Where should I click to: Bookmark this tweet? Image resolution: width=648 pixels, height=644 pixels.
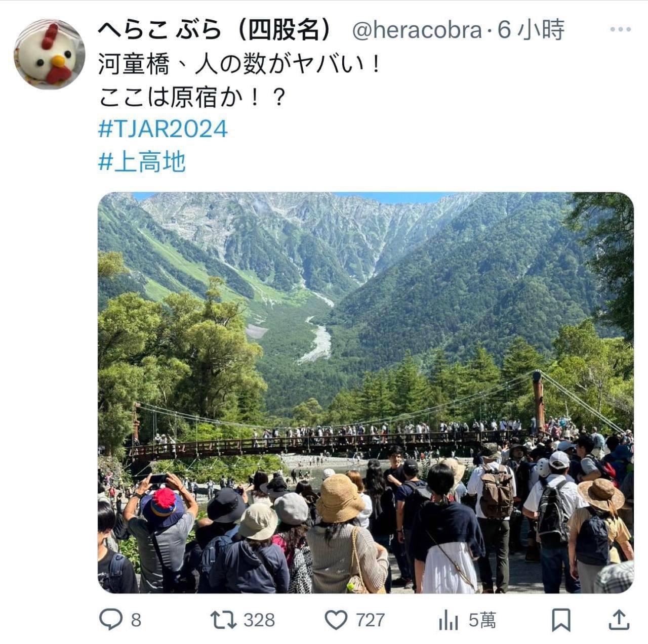pyautogui.click(x=561, y=620)
